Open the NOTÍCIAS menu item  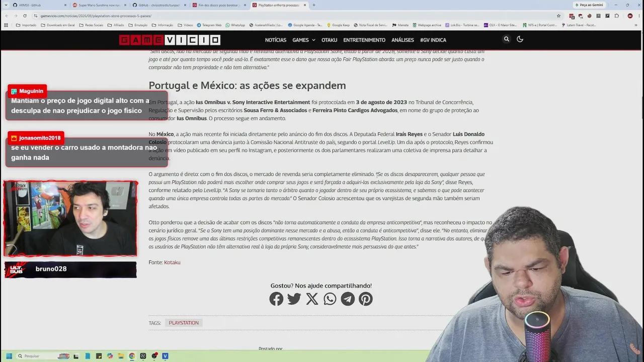click(276, 40)
